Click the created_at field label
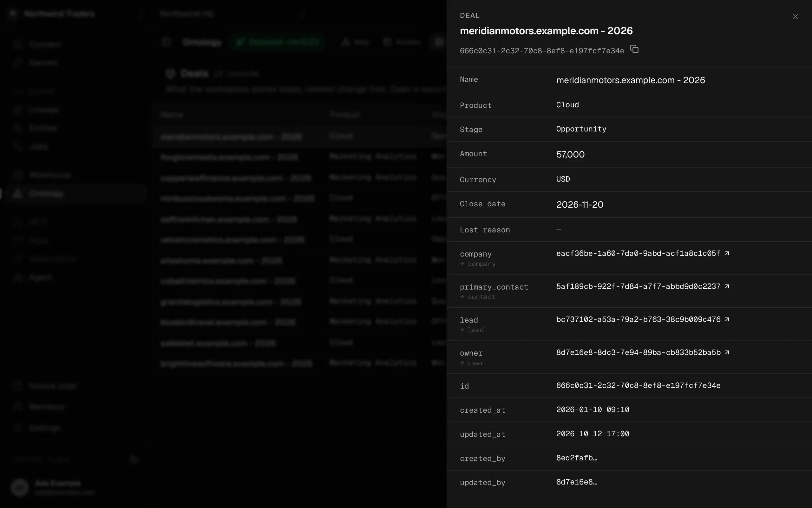Image resolution: width=812 pixels, height=508 pixels. (x=482, y=411)
